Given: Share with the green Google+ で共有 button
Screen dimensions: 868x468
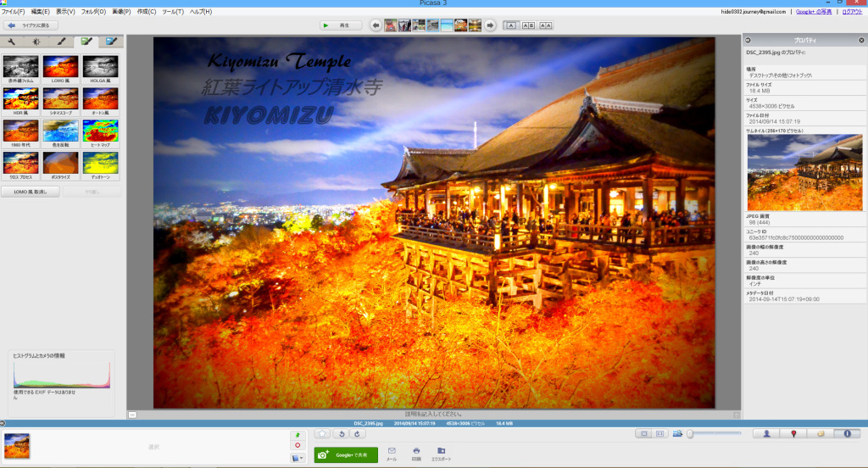Looking at the screenshot, I should pyautogui.click(x=346, y=454).
